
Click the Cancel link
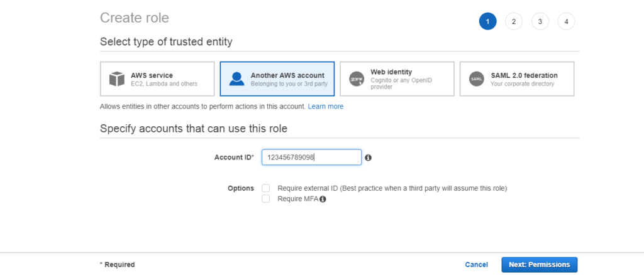tap(477, 265)
